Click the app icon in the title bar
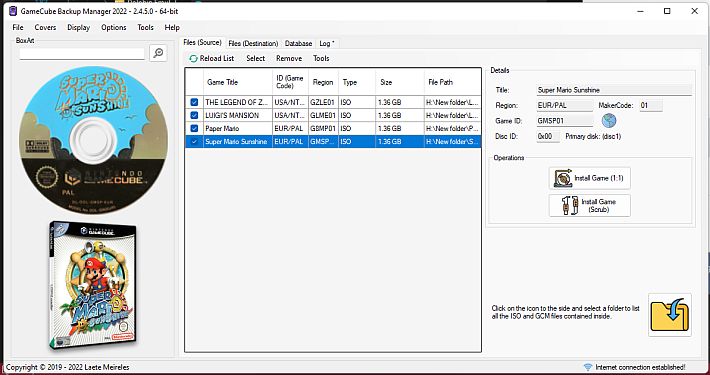710x375 pixels. (x=13, y=11)
